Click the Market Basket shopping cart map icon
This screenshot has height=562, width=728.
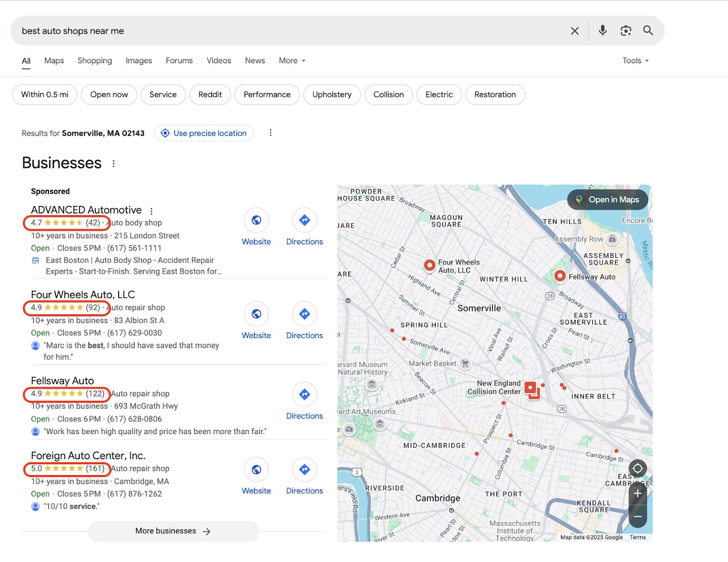[465, 364]
